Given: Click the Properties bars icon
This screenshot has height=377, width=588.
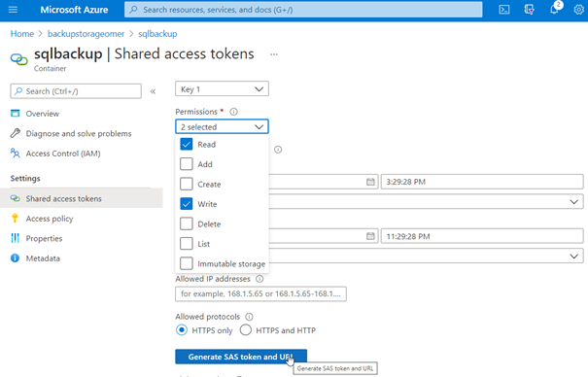Looking at the screenshot, I should click(15, 238).
